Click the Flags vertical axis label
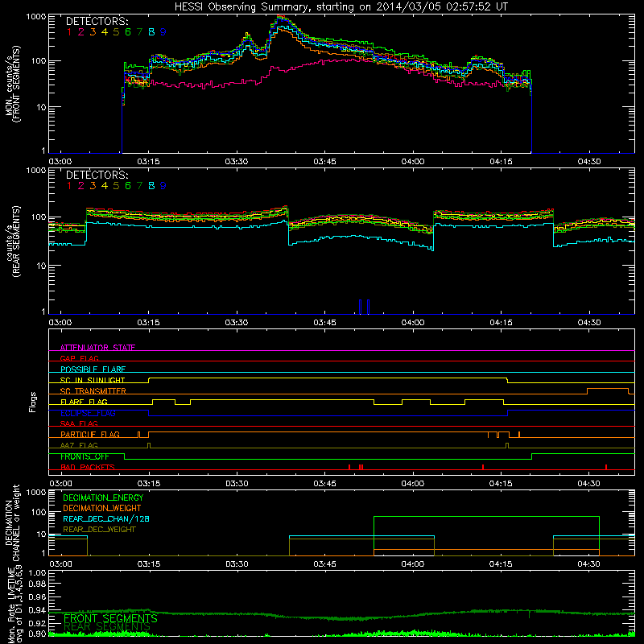The image size is (644, 644). click(x=33, y=402)
